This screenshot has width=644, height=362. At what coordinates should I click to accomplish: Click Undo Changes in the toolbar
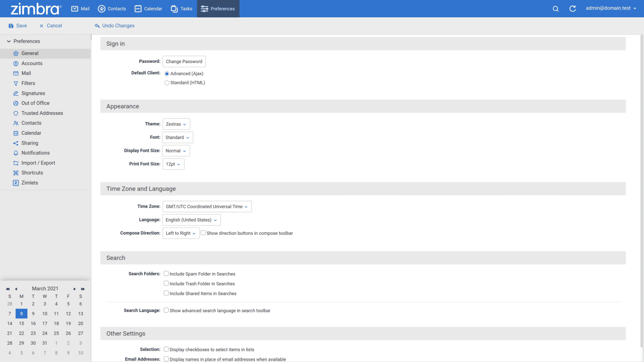click(x=114, y=25)
